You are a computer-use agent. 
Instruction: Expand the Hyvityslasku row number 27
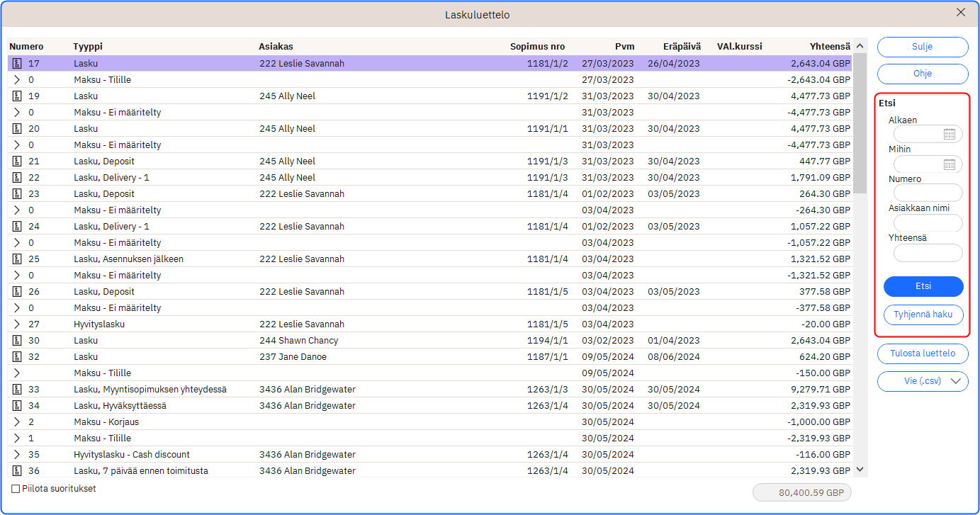point(17,324)
